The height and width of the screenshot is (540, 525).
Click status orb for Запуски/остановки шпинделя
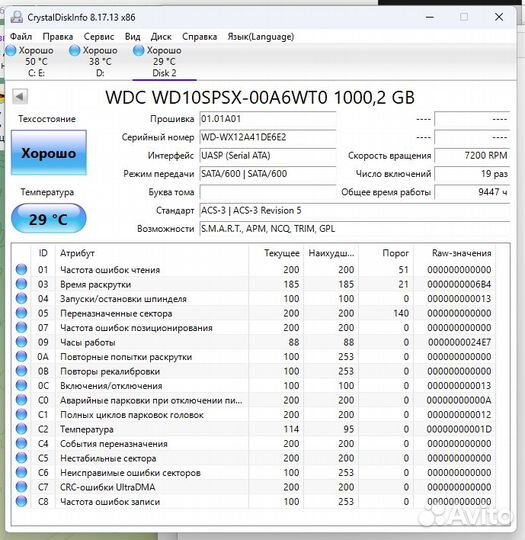tap(21, 298)
